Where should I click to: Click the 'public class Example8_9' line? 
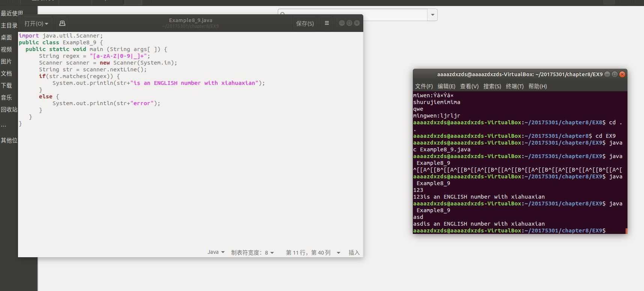pyautogui.click(x=61, y=42)
